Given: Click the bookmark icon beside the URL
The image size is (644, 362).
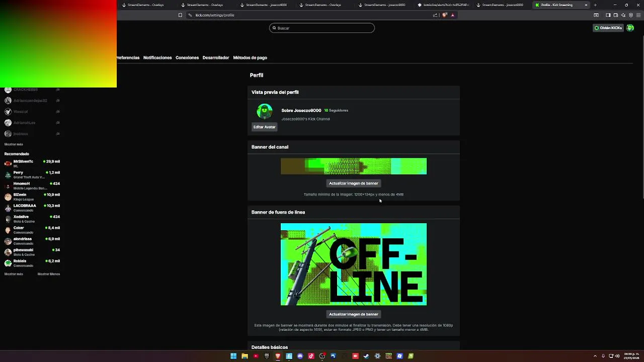Looking at the screenshot, I should [x=180, y=15].
